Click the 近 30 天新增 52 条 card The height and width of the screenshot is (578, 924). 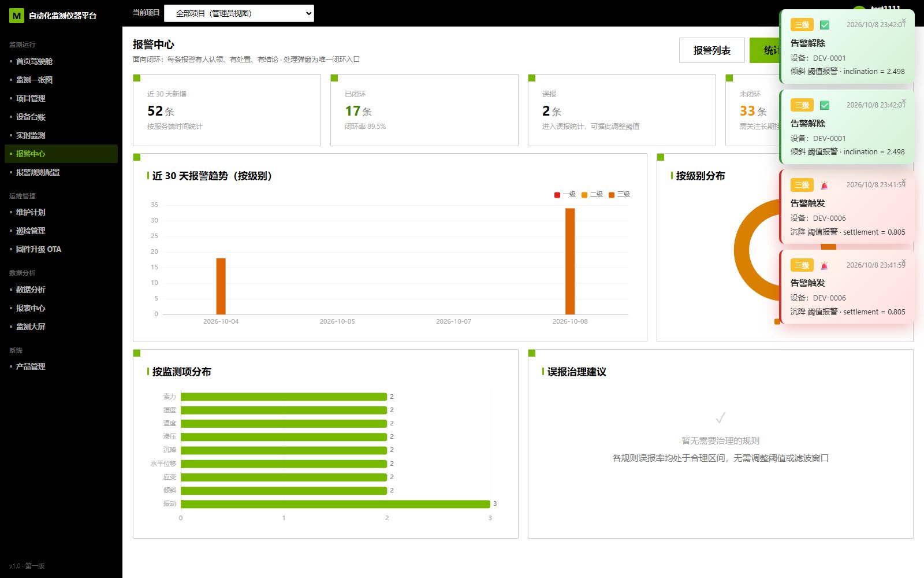227,110
